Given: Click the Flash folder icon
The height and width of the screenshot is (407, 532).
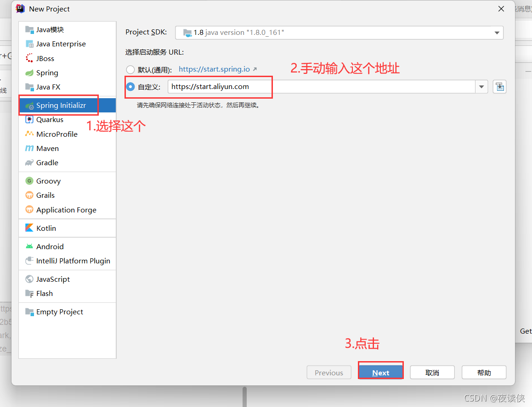Looking at the screenshot, I should [29, 294].
